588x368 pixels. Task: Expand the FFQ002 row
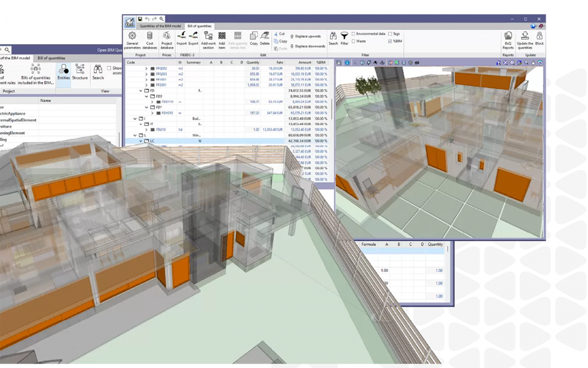tap(147, 68)
